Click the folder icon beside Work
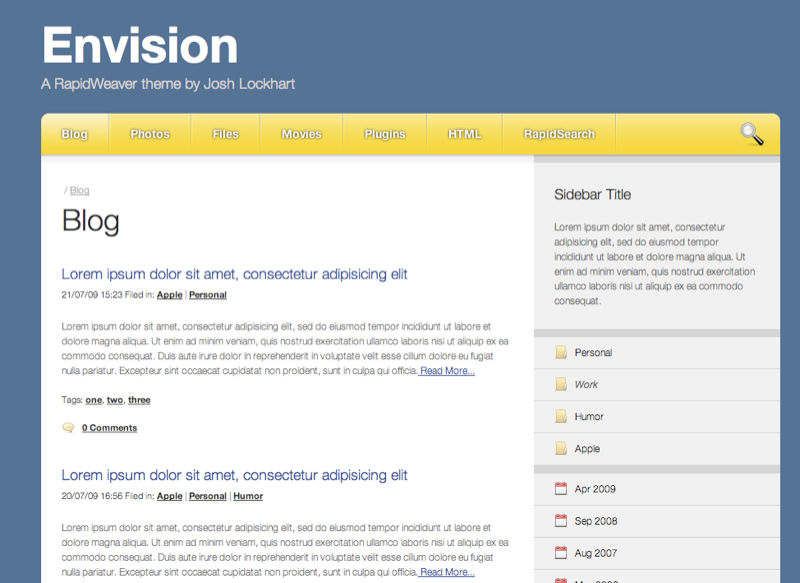 click(x=561, y=384)
